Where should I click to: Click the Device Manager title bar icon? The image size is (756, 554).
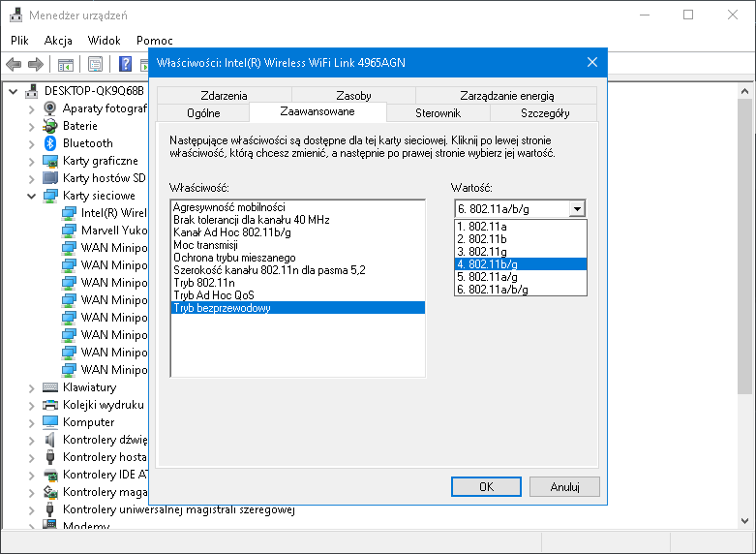tap(15, 15)
